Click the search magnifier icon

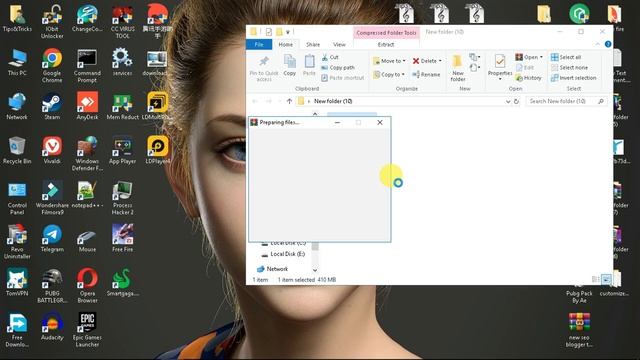601,101
